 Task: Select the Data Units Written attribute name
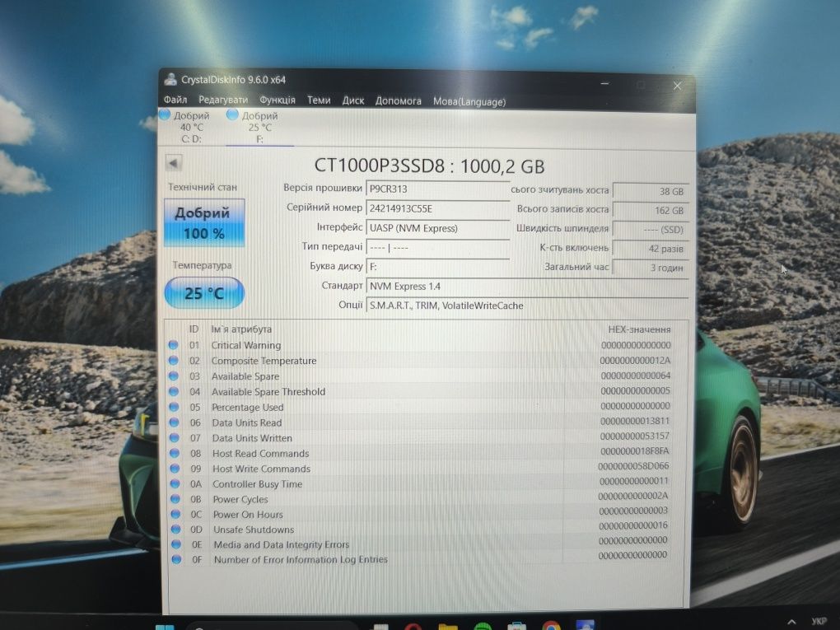pos(252,437)
